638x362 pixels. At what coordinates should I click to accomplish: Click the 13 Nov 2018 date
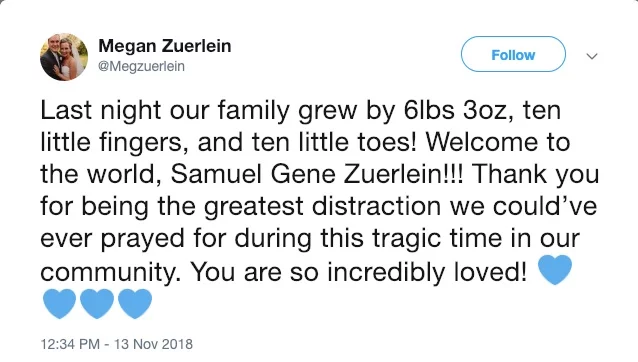coord(153,344)
